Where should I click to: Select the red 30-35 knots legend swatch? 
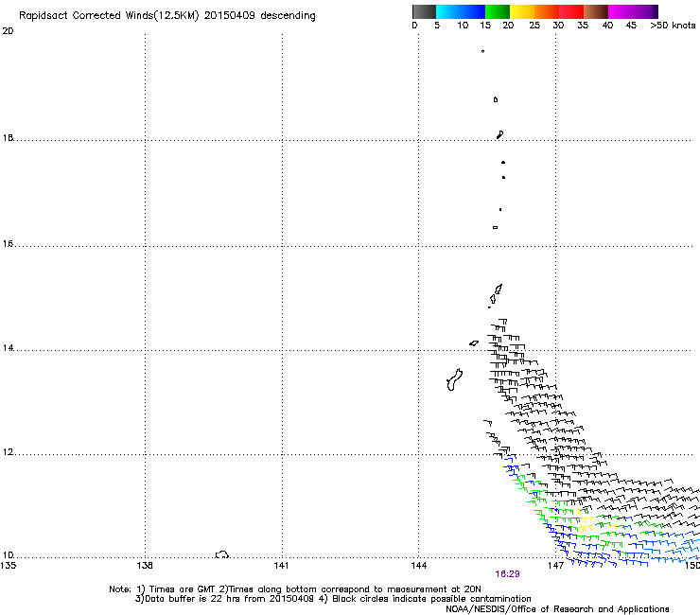pyautogui.click(x=571, y=11)
